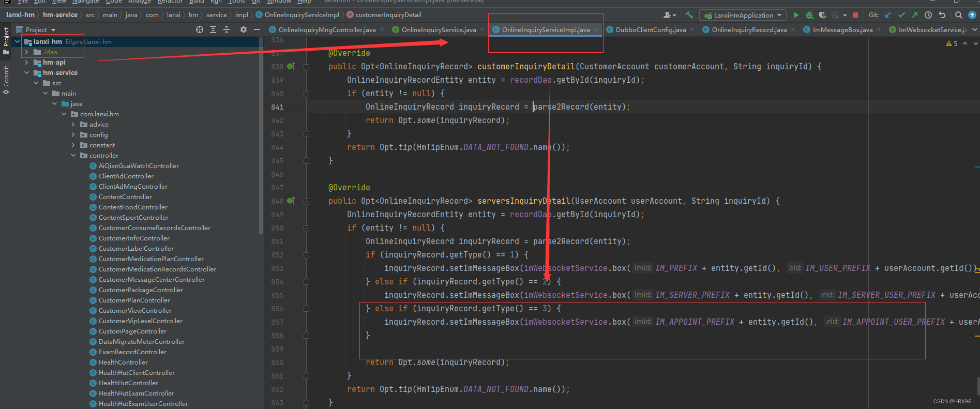Click hm-service in breadcrumb bar
This screenshot has height=409, width=980.
[60, 14]
